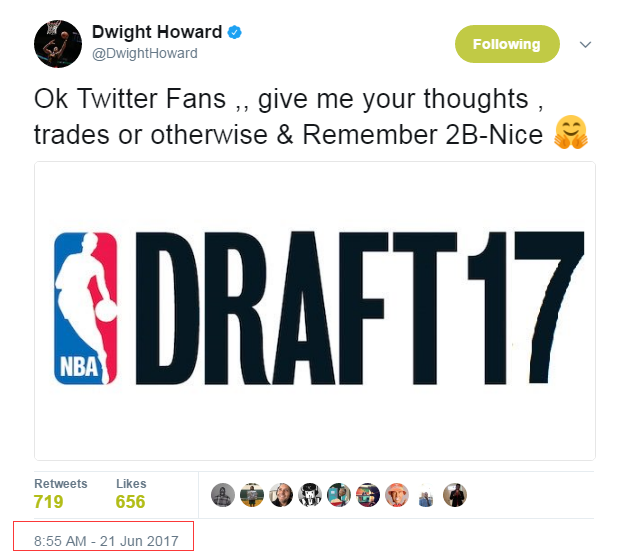Open the black-and-white cartoon avatar
The height and width of the screenshot is (556, 634).
(x=310, y=495)
